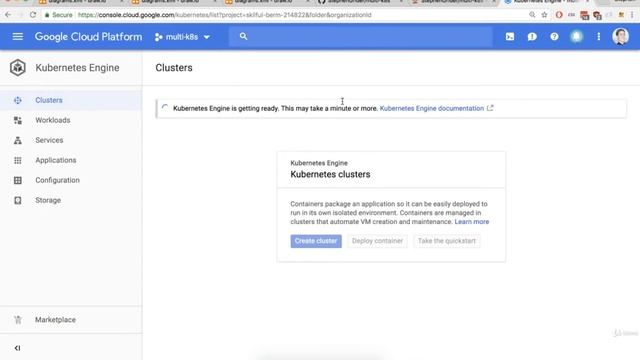The width and height of the screenshot is (640, 360).
Task: Bookmark the page with the star icon
Action: tap(544, 15)
